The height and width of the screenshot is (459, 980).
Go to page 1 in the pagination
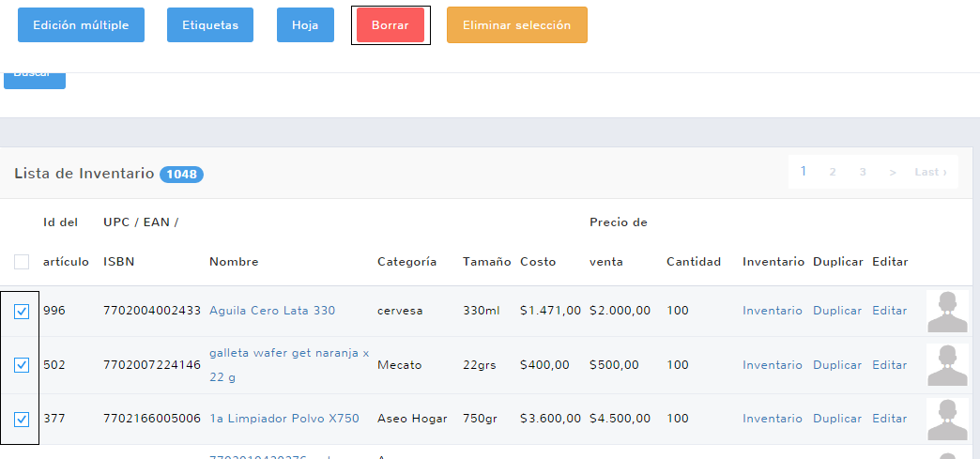coord(804,172)
